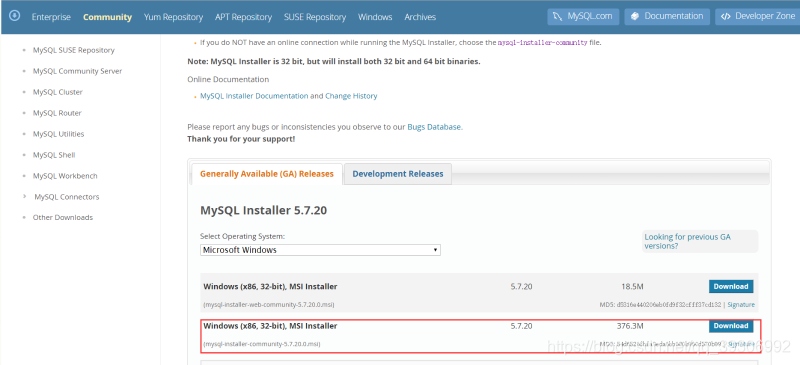Select Generally Available (GA) Releases tab
Viewport: 800px width, 365px height.
point(267,174)
